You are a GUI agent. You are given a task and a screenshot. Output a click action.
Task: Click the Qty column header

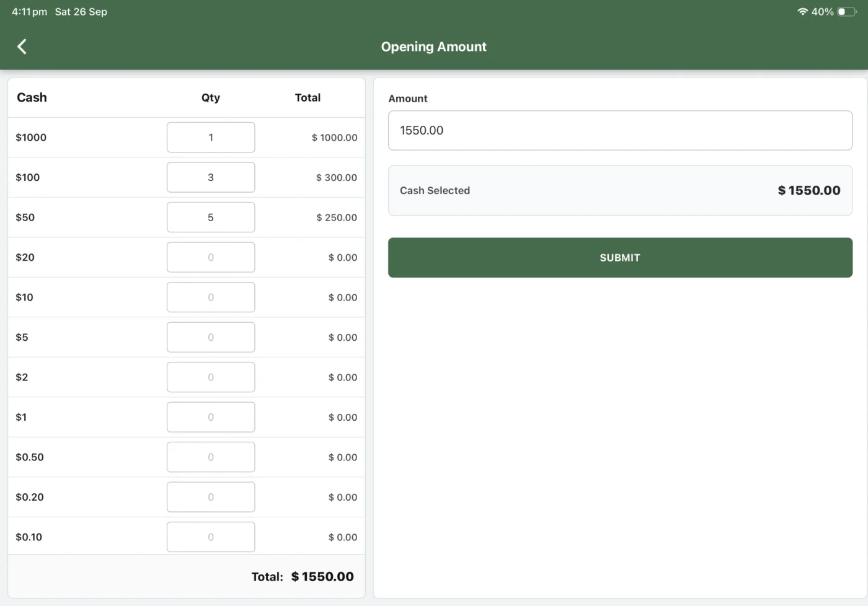point(211,98)
